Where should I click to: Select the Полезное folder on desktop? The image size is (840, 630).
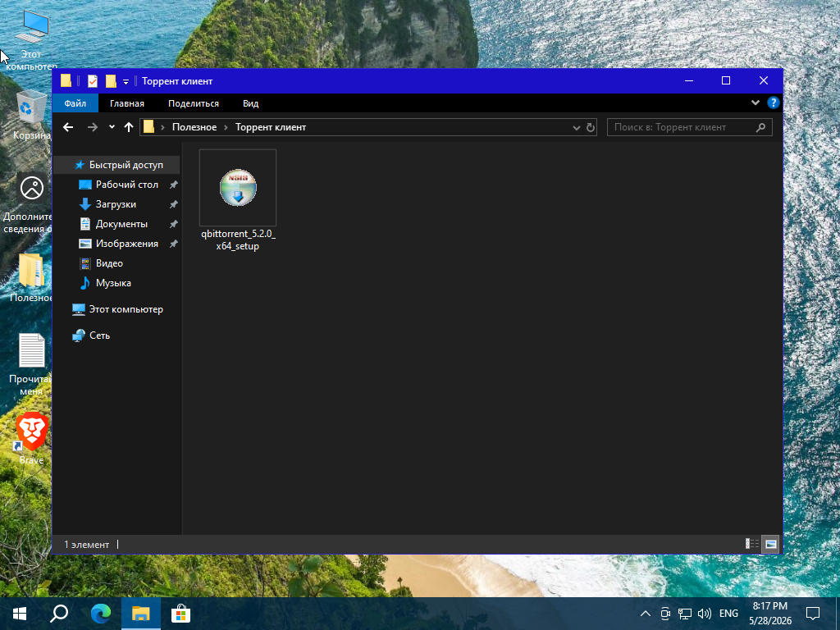click(x=31, y=277)
